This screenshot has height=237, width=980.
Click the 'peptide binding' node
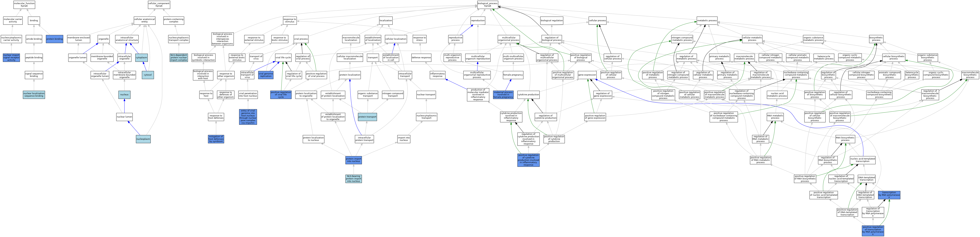pos(34,58)
